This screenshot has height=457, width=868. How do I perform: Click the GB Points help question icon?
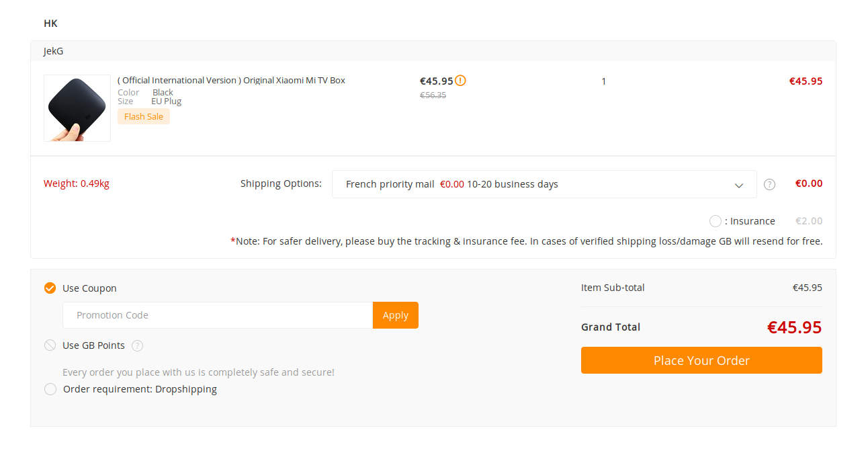(x=138, y=345)
